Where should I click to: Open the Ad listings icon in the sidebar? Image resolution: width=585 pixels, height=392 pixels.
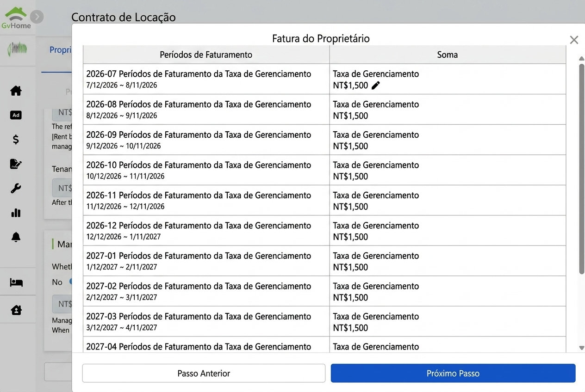(x=16, y=115)
